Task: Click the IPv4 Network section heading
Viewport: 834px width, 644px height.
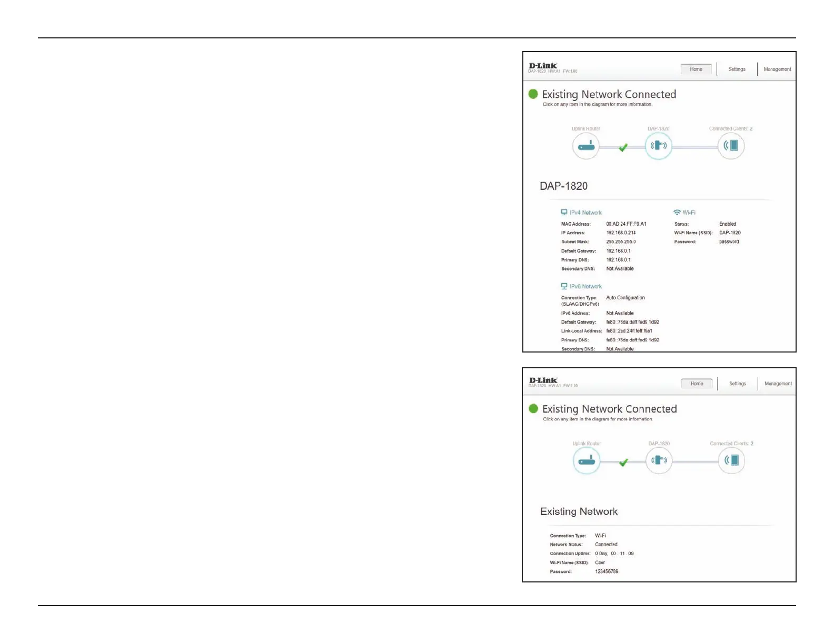Action: (585, 213)
